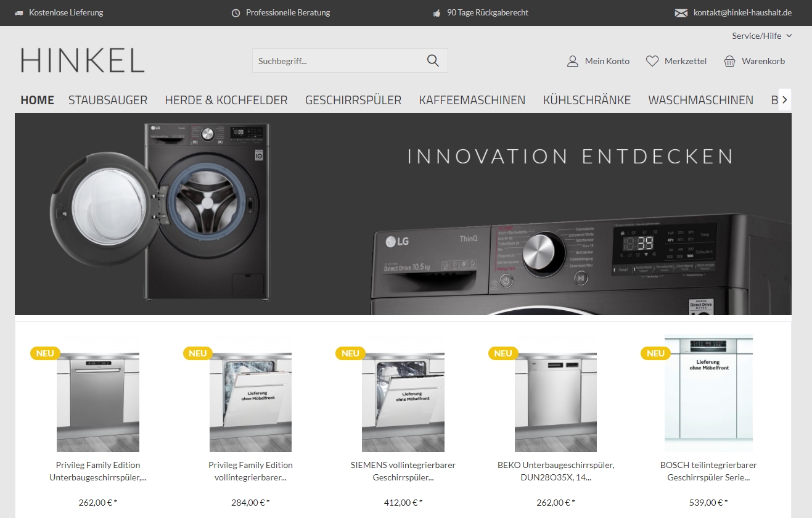
Task: Open Mein Konto user icon
Action: tap(573, 61)
